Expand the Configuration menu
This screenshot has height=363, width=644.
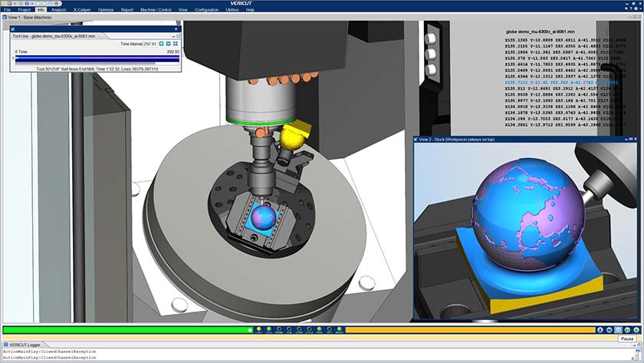[x=206, y=10]
